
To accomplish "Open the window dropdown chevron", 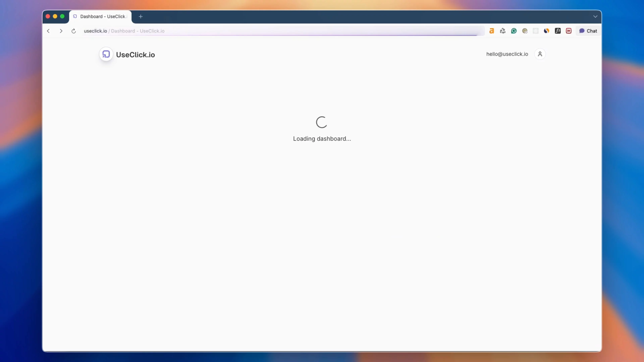I will click(x=595, y=16).
